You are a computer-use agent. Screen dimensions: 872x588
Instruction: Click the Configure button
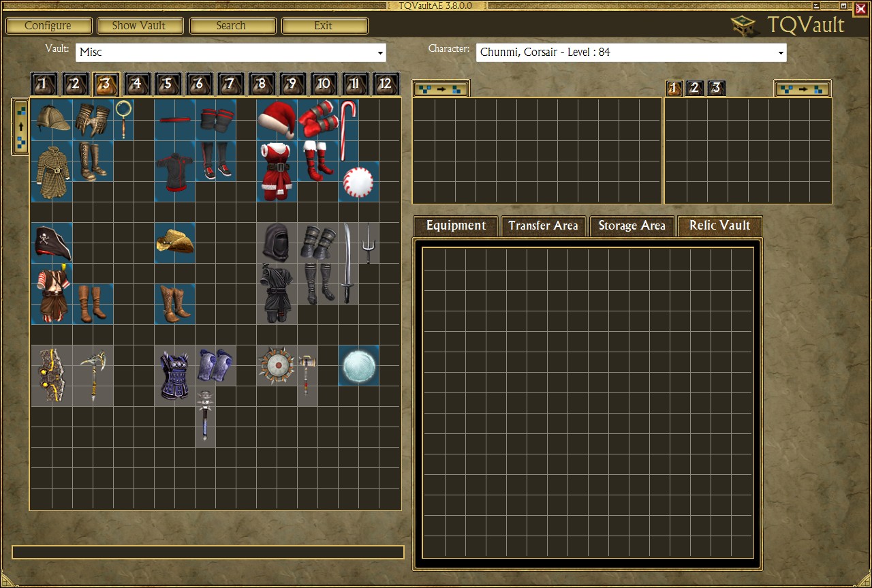(x=48, y=26)
